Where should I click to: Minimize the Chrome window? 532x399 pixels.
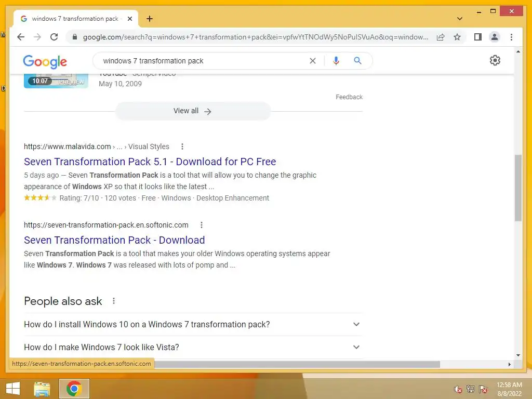coord(478,11)
